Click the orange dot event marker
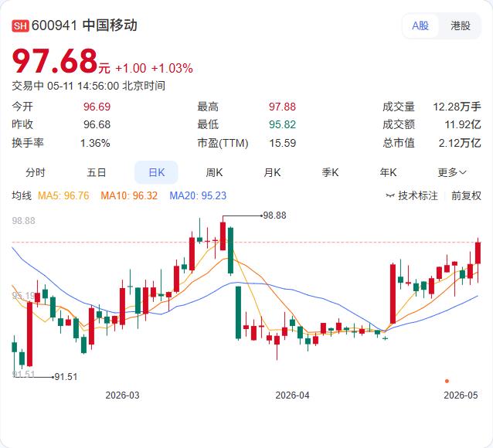Image resolution: width=493 pixels, height=448 pixels. point(447,381)
